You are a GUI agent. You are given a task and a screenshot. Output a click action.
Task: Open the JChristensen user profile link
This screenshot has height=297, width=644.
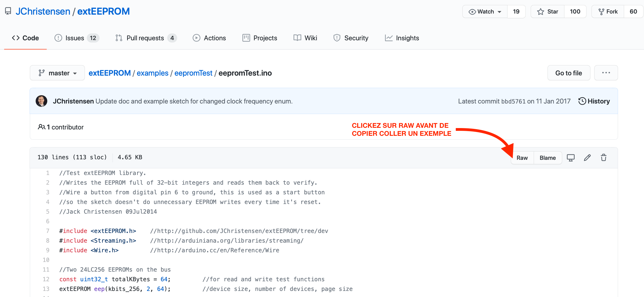tap(43, 11)
